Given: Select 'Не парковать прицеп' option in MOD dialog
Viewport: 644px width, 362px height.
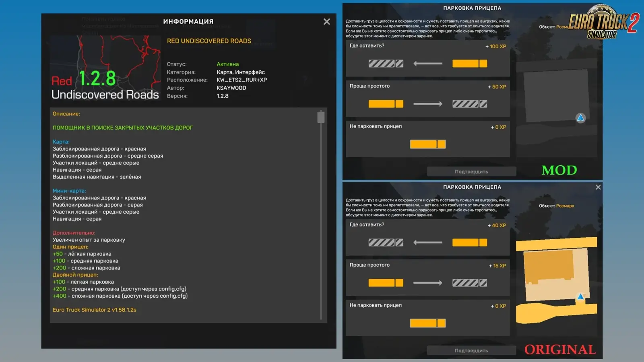Looking at the screenshot, I should pyautogui.click(x=428, y=139).
